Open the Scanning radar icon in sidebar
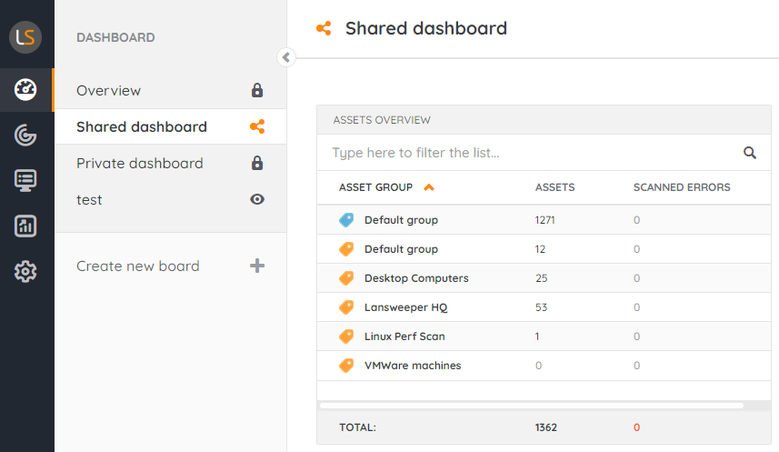The image size is (779, 452). [x=25, y=135]
